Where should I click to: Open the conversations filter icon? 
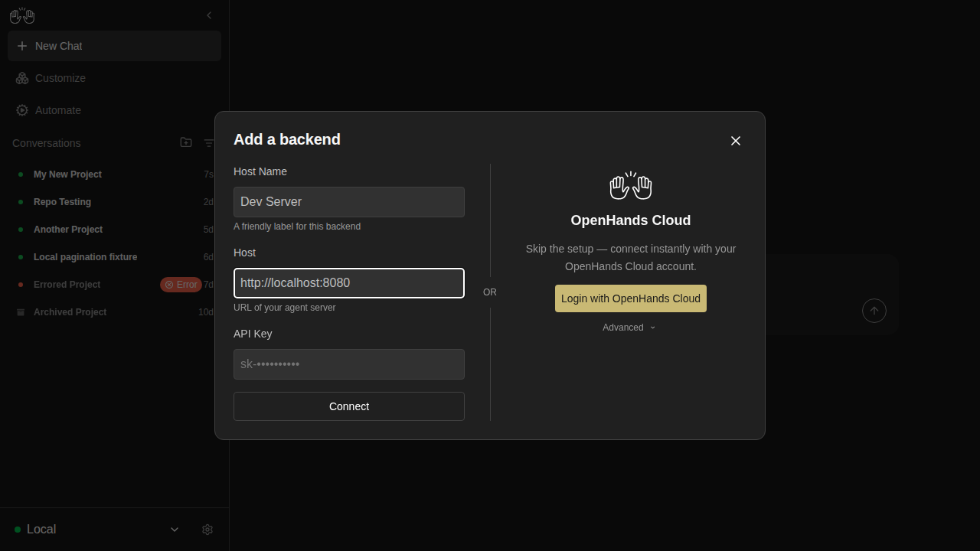209,143
